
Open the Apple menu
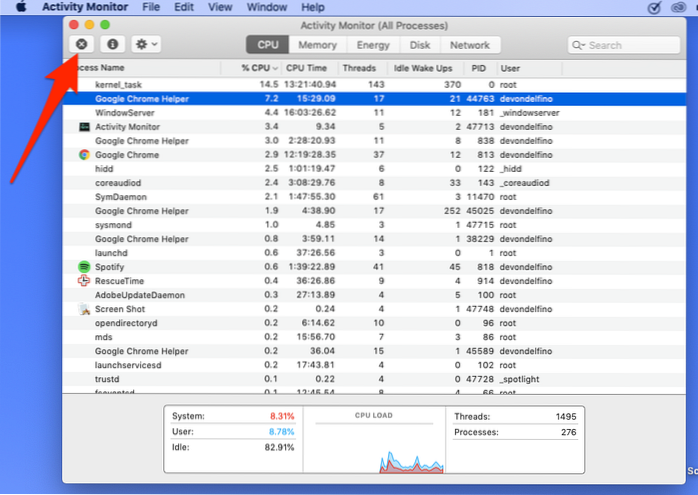19,7
